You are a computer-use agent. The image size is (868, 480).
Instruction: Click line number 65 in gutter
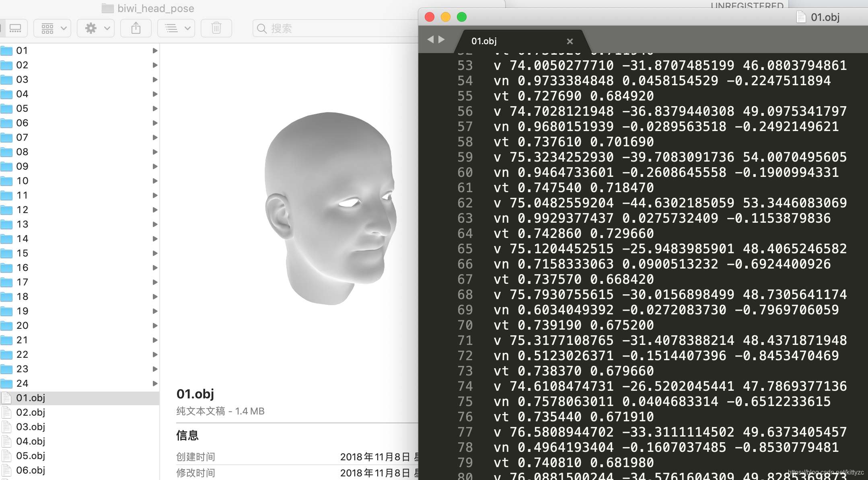pyautogui.click(x=465, y=249)
